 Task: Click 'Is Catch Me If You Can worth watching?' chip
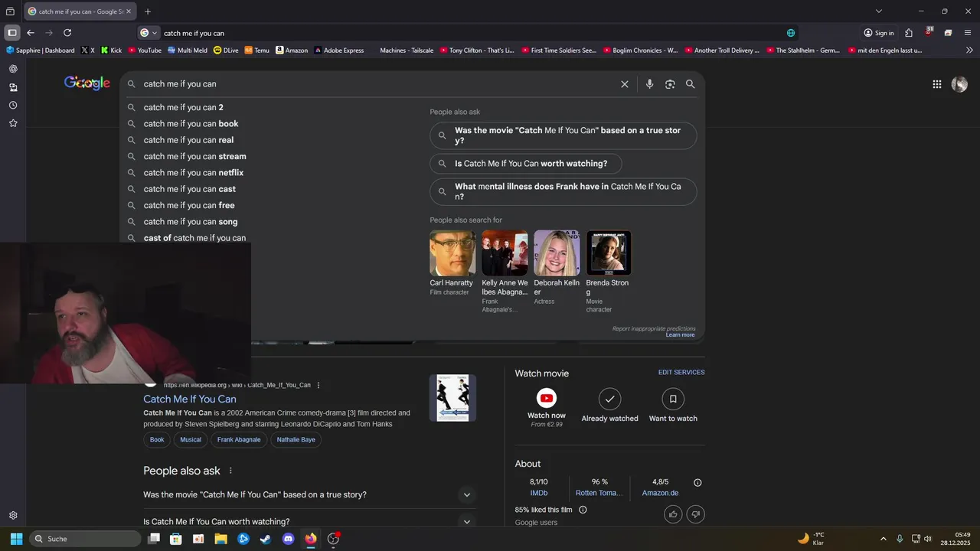coord(526,164)
